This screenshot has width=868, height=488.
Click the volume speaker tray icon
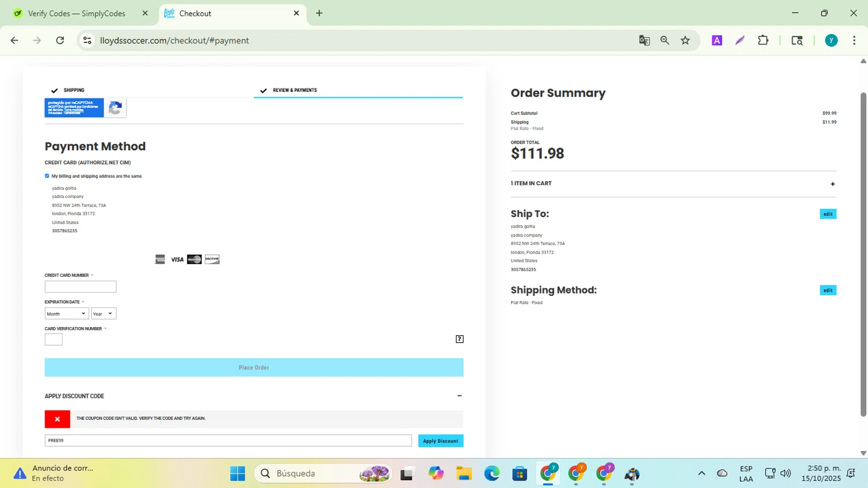pos(785,474)
